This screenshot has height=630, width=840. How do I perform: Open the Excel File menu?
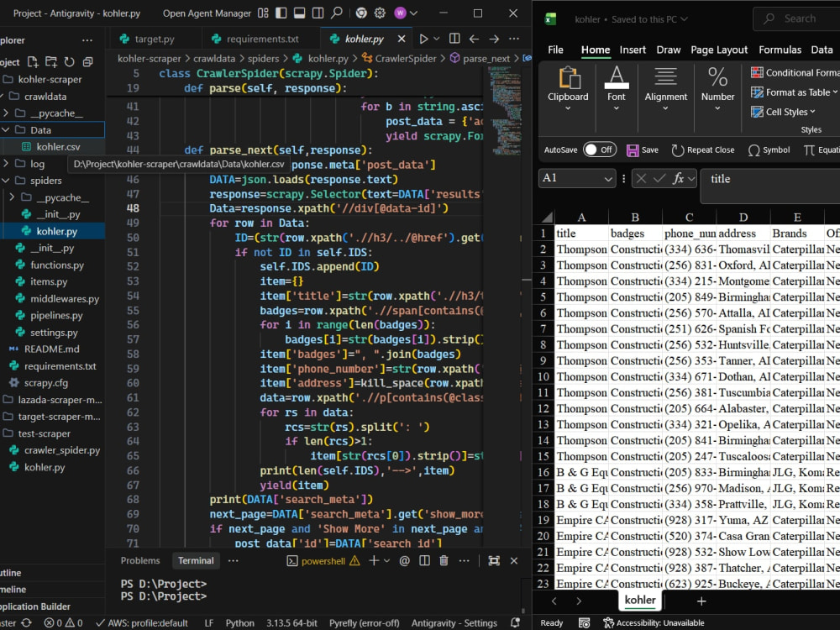pyautogui.click(x=555, y=50)
